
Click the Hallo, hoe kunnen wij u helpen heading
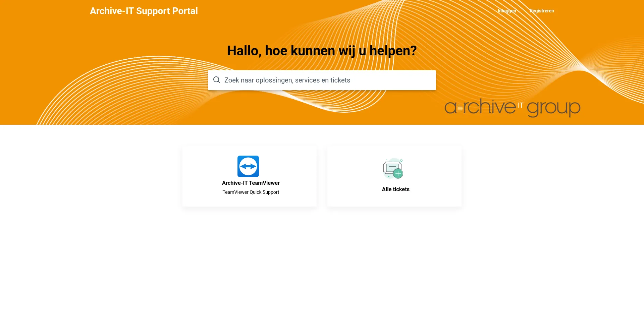click(322, 51)
